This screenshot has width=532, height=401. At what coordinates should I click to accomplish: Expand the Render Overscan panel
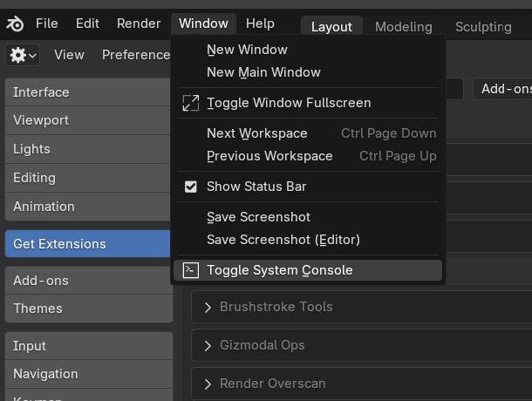coord(208,384)
